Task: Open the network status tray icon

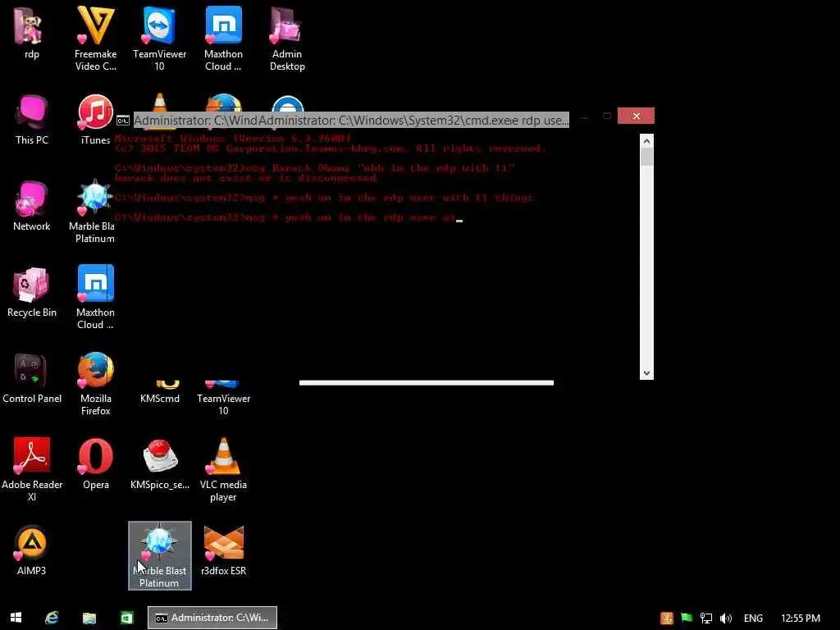Action: tap(706, 619)
